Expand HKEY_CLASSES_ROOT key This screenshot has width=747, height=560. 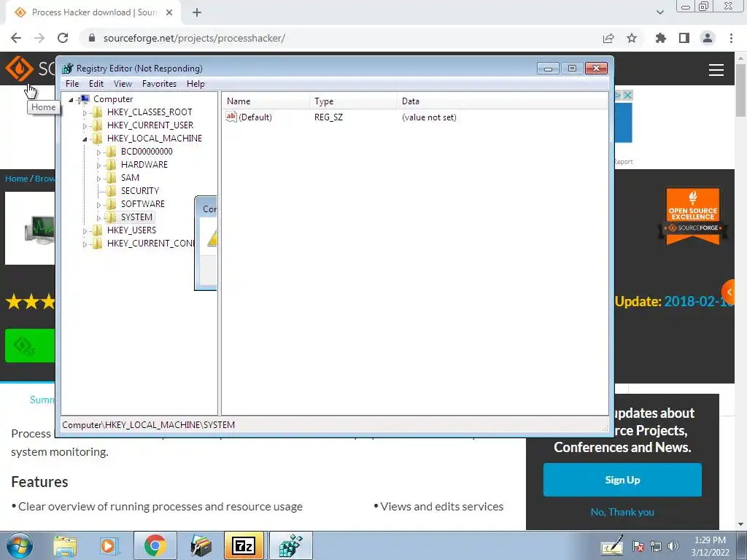coord(85,113)
